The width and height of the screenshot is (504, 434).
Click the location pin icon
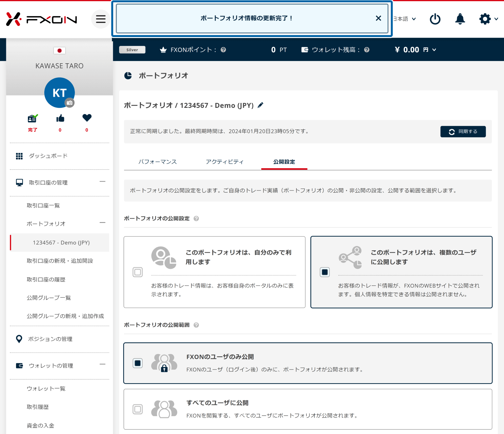tap(19, 339)
